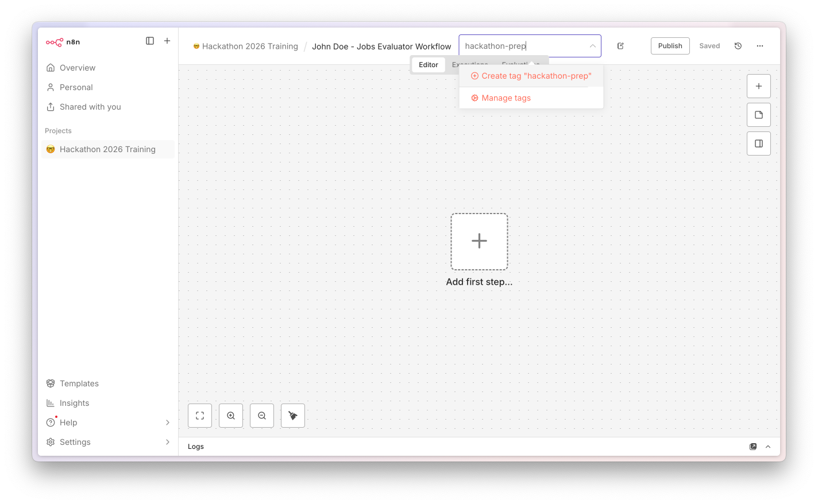818x504 pixels.
Task: Expand the Help menu
Action: 108,422
